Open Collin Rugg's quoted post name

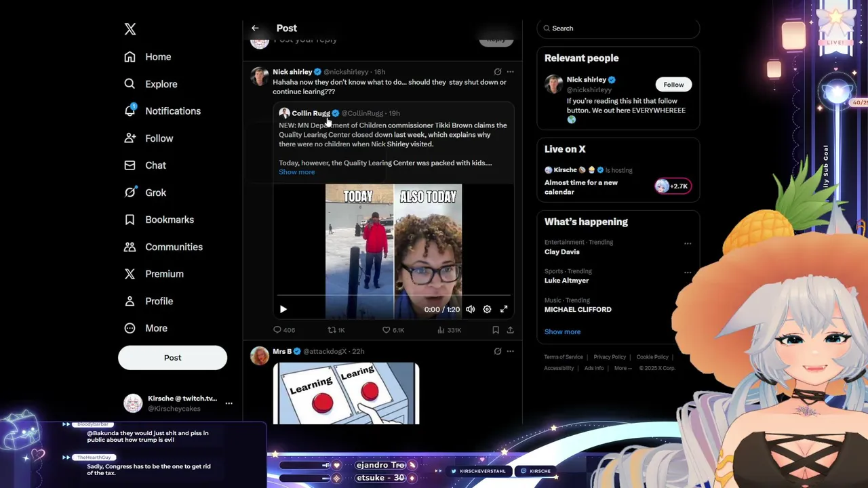pos(311,113)
